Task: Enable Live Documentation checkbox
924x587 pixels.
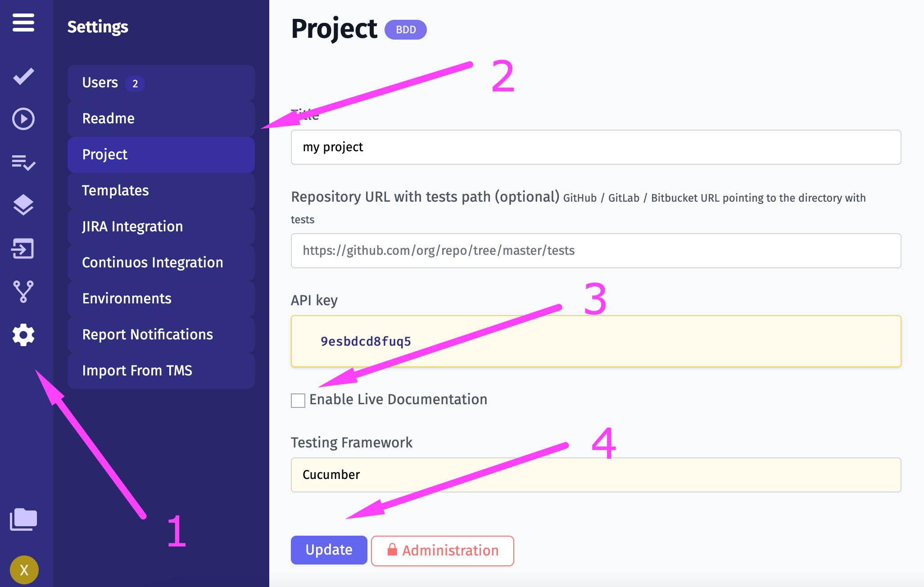Action: [298, 400]
